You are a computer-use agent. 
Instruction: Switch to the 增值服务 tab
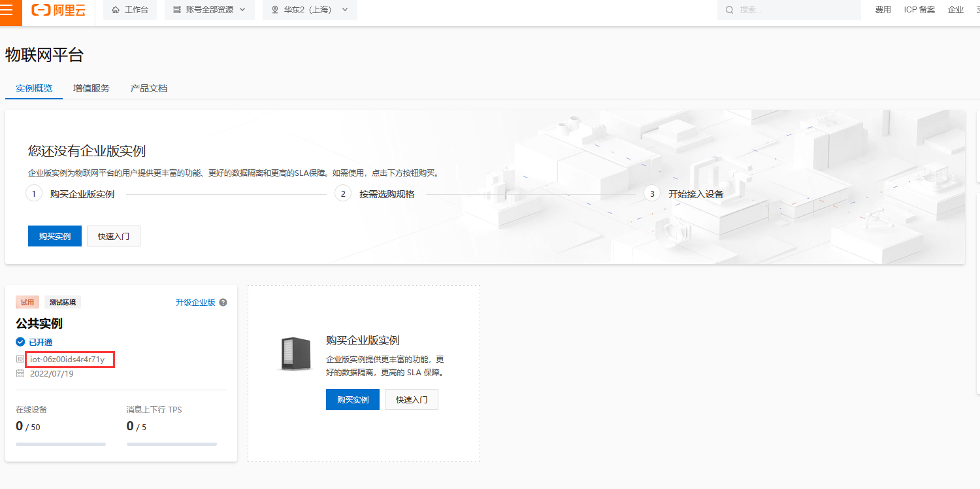(91, 88)
